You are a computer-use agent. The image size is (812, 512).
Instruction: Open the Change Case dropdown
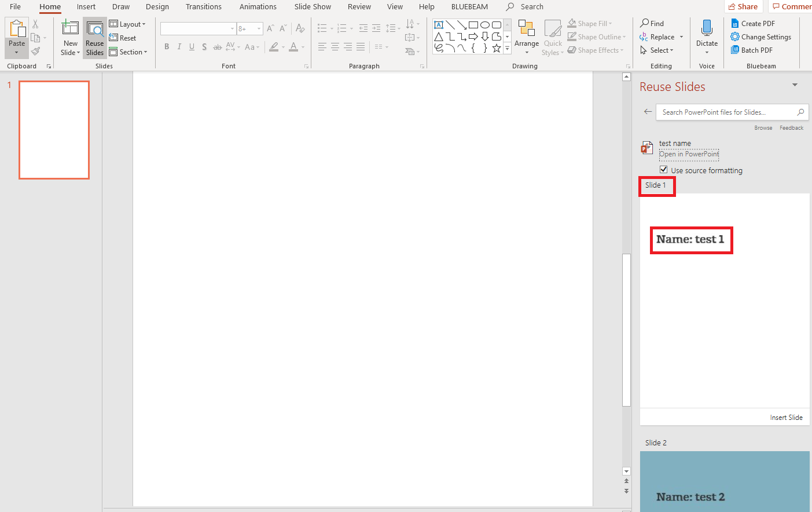click(x=251, y=47)
